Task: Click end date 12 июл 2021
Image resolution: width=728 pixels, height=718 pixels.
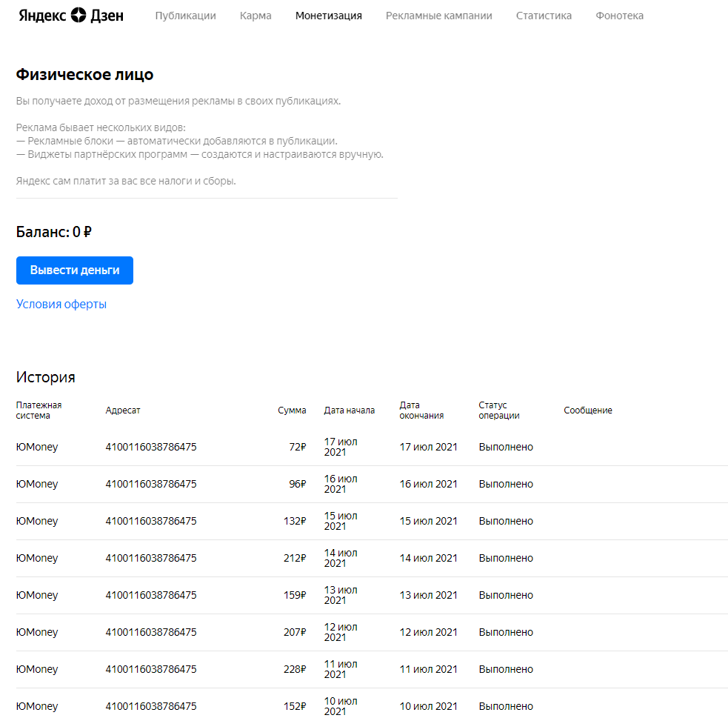Action: (429, 632)
